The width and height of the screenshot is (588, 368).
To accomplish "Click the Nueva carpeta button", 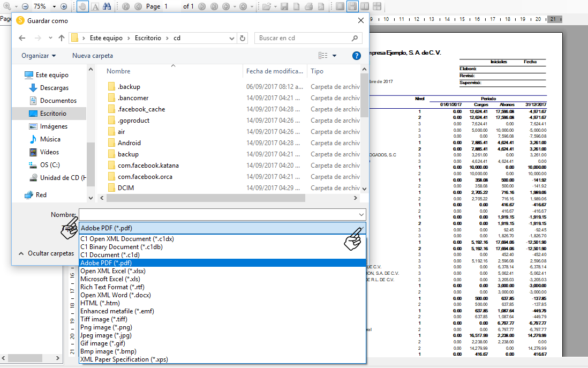I will [x=93, y=56].
